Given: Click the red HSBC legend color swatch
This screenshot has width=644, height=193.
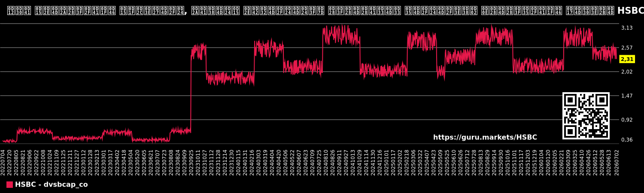Looking at the screenshot, I should (x=9, y=184).
